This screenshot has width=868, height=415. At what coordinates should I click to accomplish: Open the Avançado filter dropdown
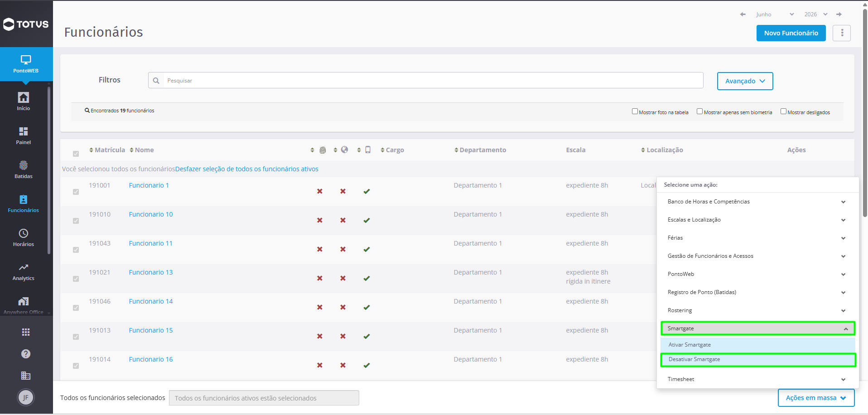(745, 81)
